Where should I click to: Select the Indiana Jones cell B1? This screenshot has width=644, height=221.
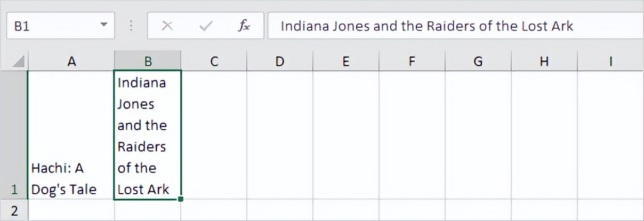point(148,135)
